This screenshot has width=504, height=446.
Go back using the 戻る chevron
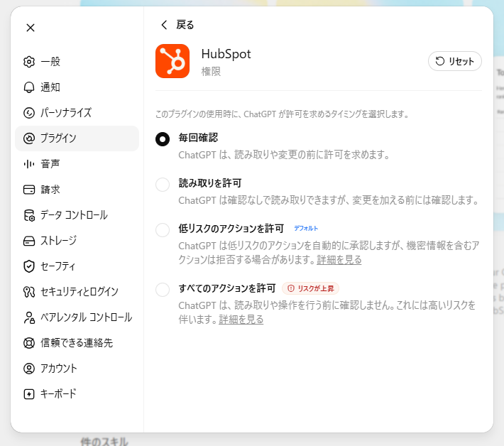[164, 25]
